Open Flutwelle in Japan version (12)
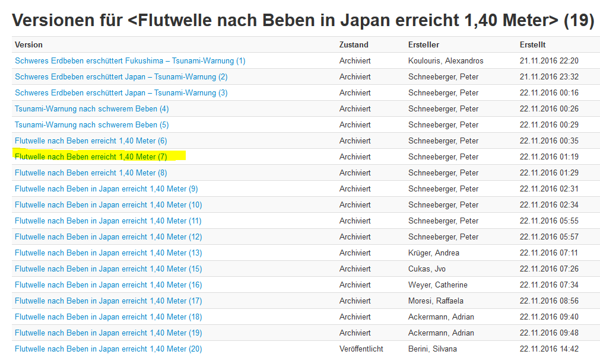 coord(109,237)
